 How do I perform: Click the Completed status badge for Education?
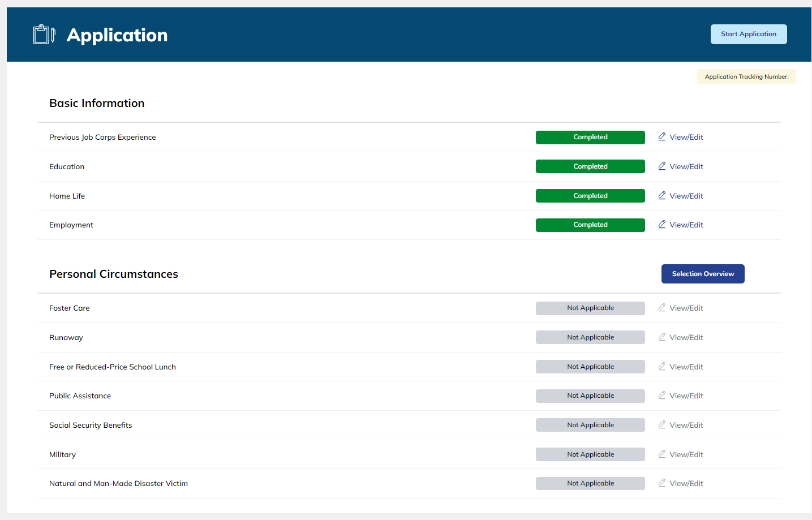point(590,166)
